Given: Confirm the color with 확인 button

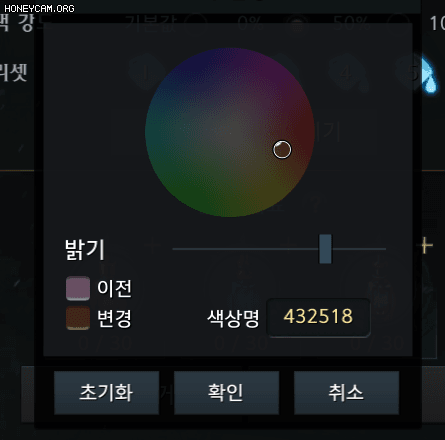Looking at the screenshot, I should [x=226, y=393].
